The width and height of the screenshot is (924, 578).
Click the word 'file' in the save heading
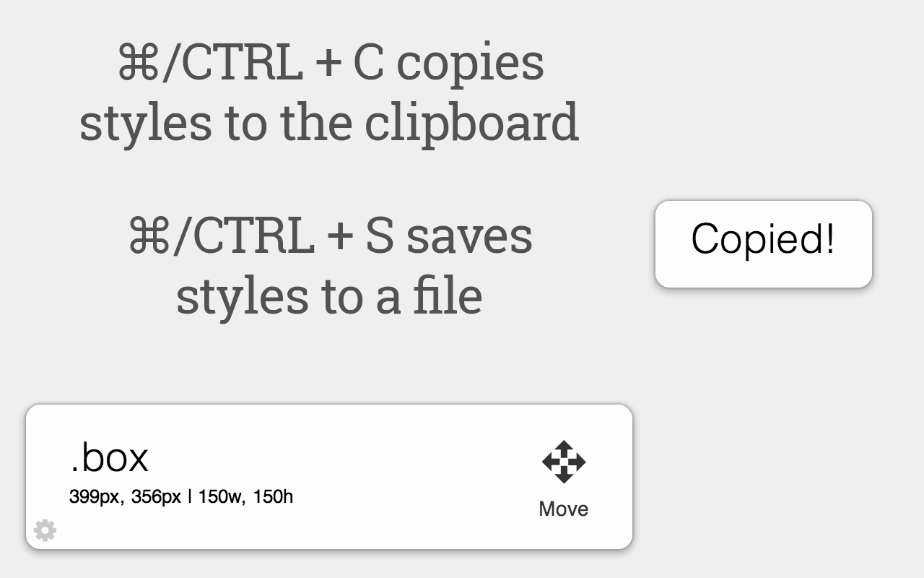click(448, 295)
